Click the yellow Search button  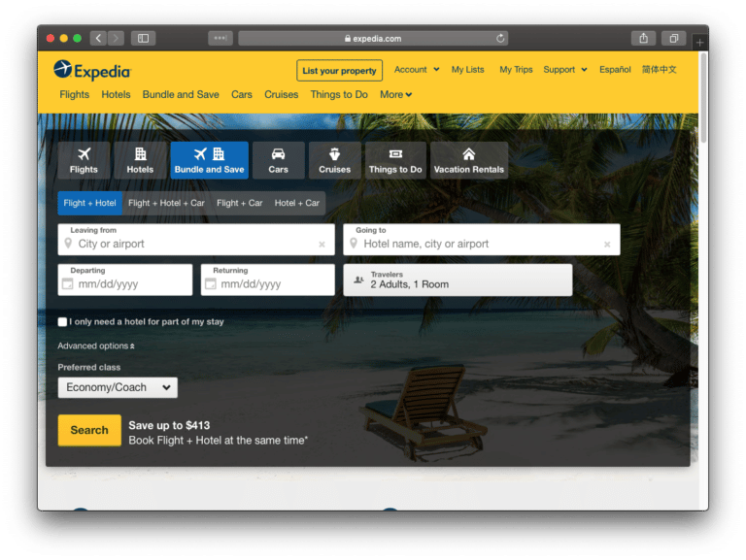[89, 430]
